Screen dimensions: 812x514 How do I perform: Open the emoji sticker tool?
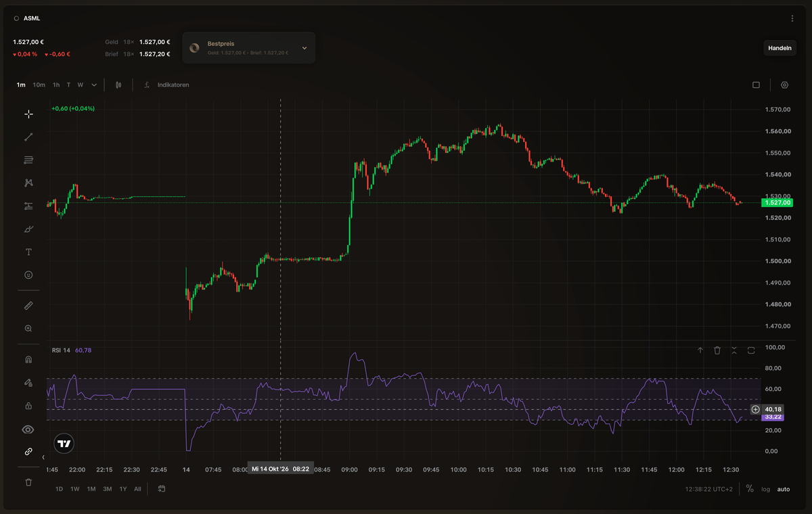[28, 275]
